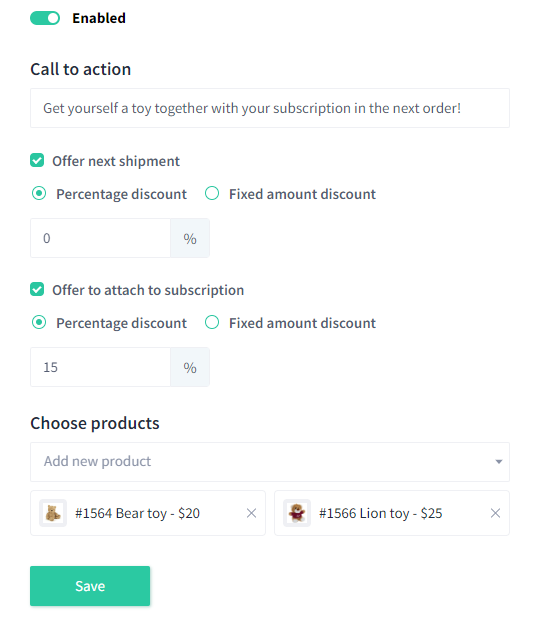
Task: Click the Save button
Action: 90,586
